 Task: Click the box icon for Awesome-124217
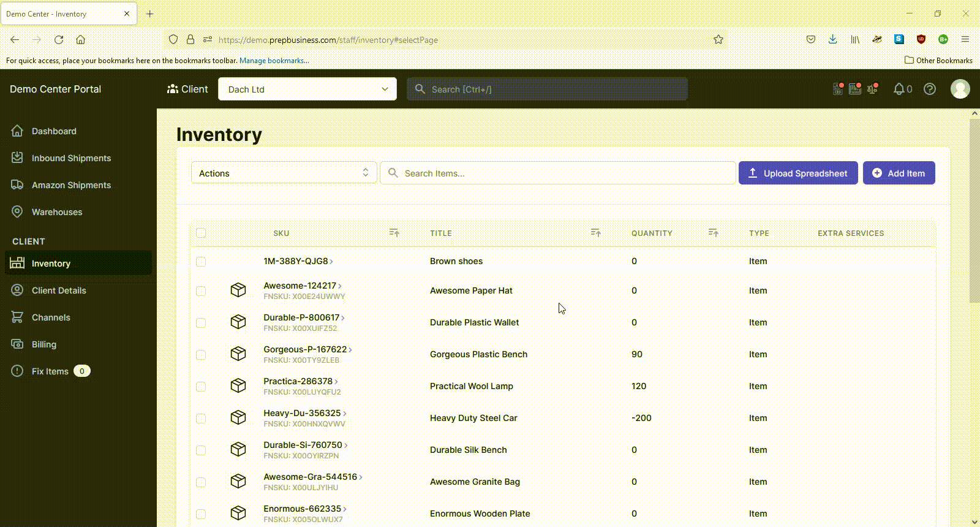238,290
